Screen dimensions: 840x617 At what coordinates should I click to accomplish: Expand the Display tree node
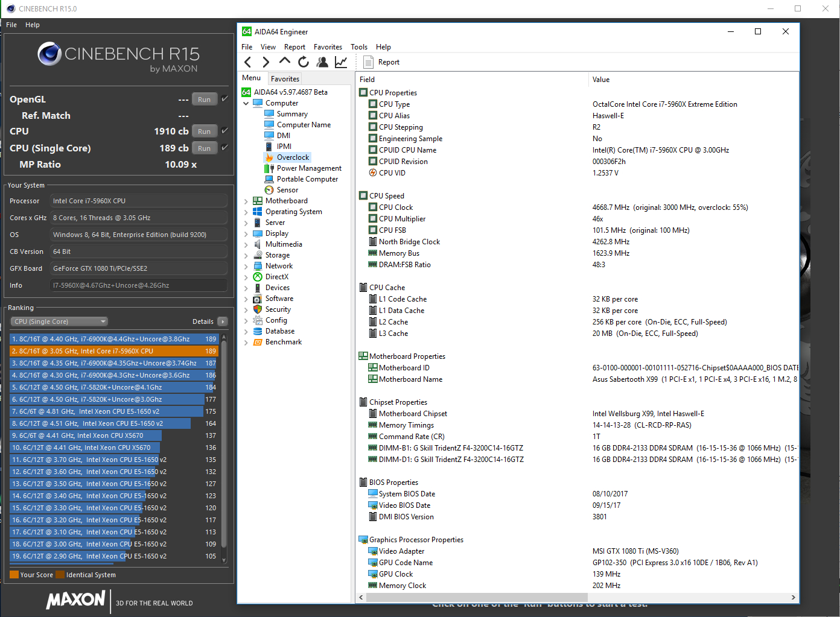coord(246,233)
